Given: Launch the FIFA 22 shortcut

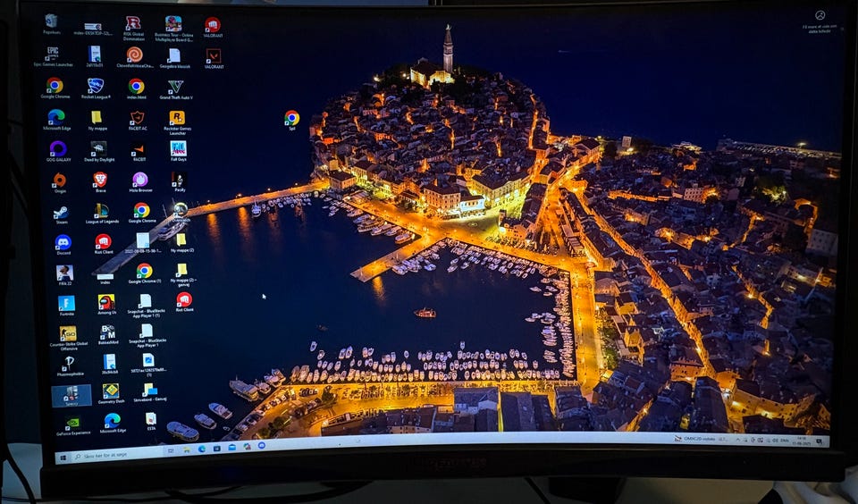Looking at the screenshot, I should (64, 275).
